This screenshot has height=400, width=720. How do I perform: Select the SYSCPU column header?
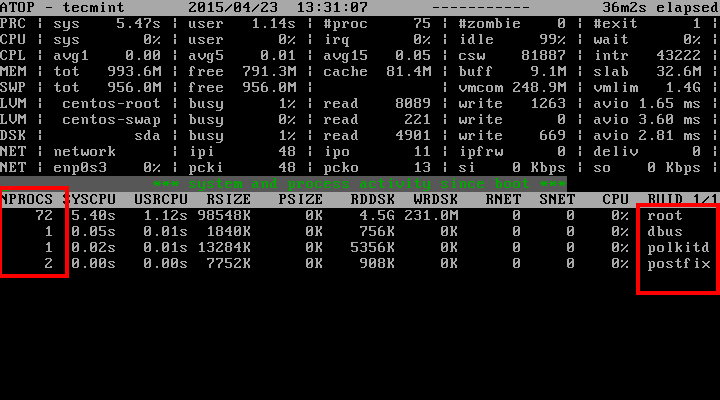pyautogui.click(x=97, y=199)
